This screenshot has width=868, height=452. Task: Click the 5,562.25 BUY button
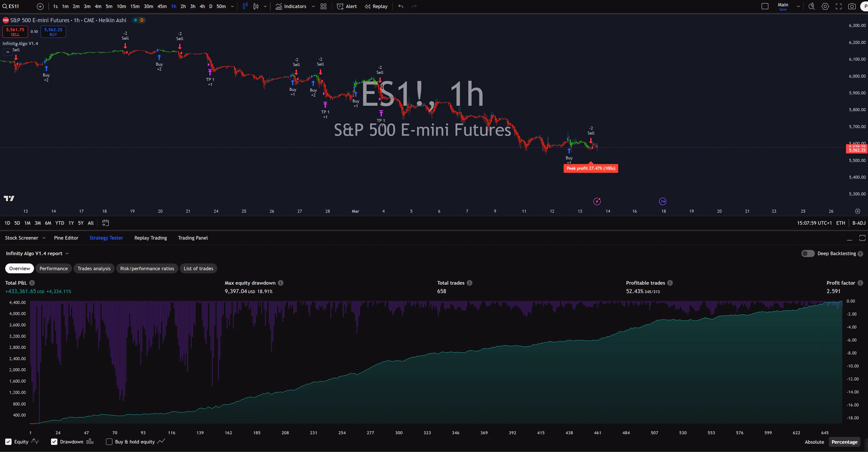(53, 31)
